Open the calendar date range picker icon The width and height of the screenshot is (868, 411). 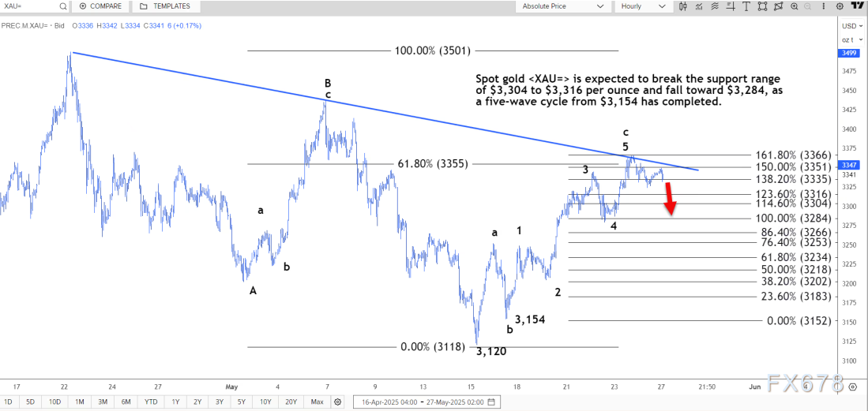[x=491, y=402]
